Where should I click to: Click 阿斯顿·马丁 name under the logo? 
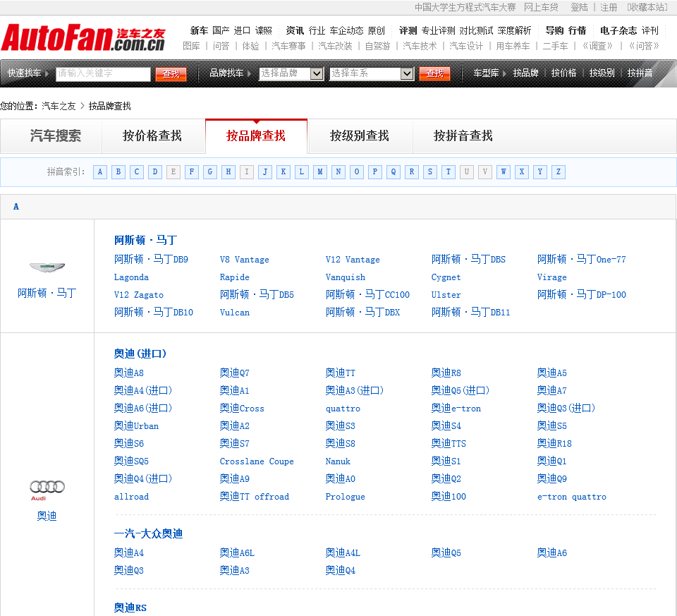coord(47,294)
